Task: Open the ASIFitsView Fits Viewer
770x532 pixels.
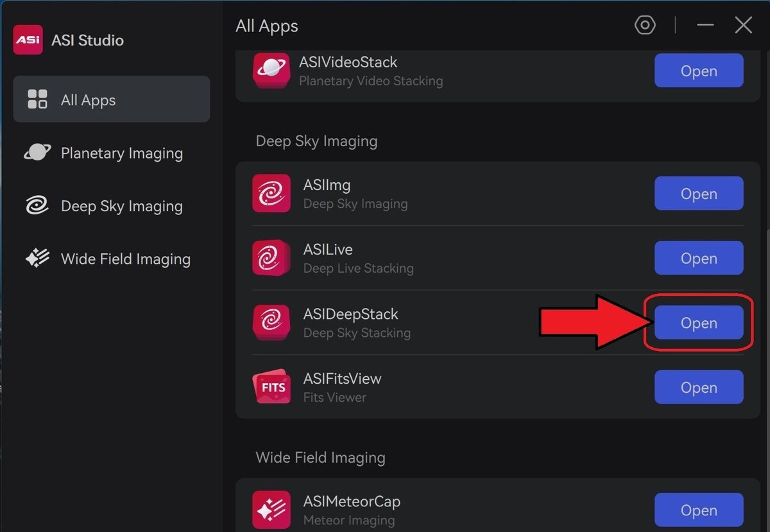Action: tap(698, 387)
